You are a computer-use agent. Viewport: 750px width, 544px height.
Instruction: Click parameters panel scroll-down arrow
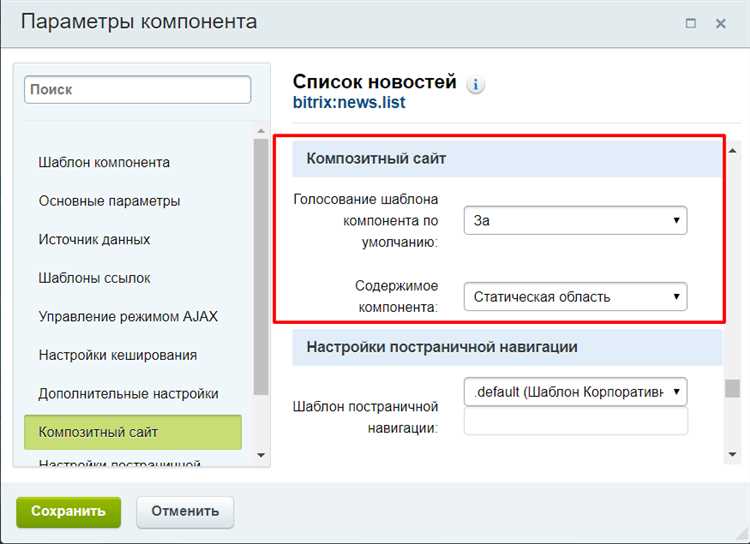(732, 454)
